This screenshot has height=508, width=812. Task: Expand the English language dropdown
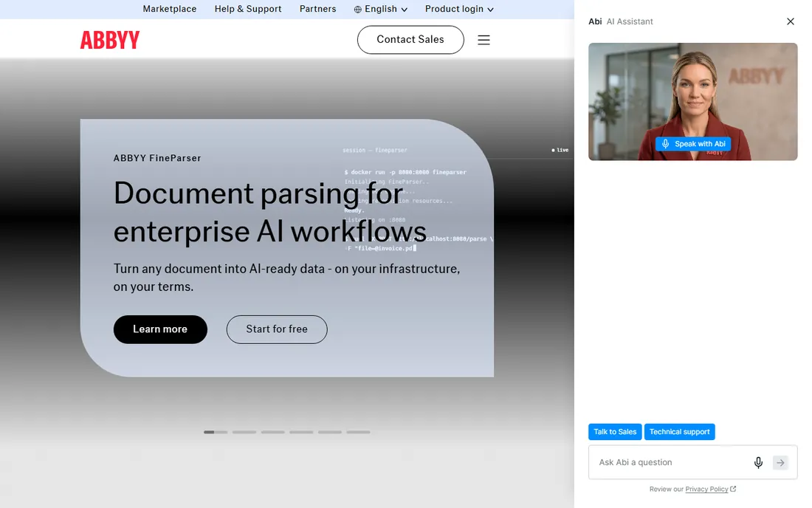tap(381, 10)
